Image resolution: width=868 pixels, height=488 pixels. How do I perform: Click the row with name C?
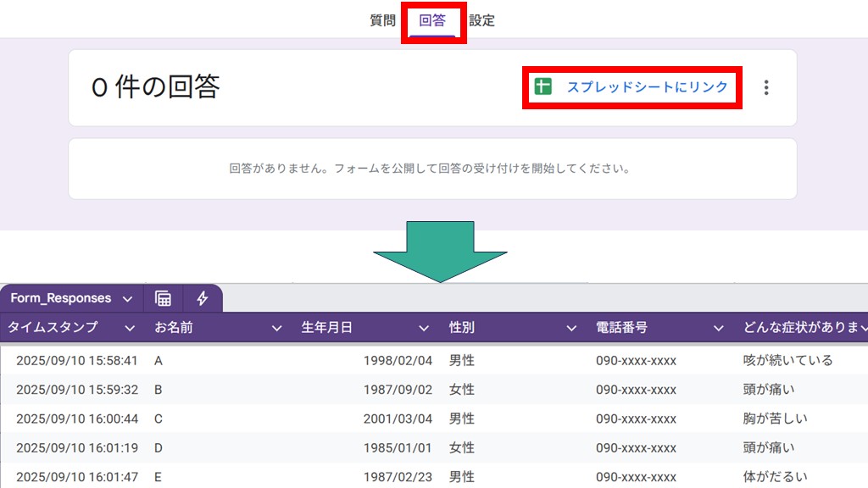[159, 419]
